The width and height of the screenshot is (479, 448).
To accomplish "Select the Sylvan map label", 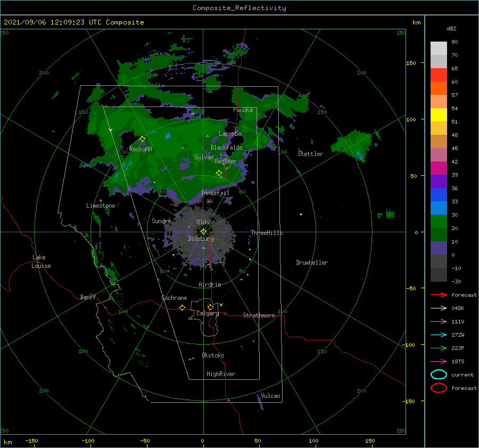I will pos(204,157).
